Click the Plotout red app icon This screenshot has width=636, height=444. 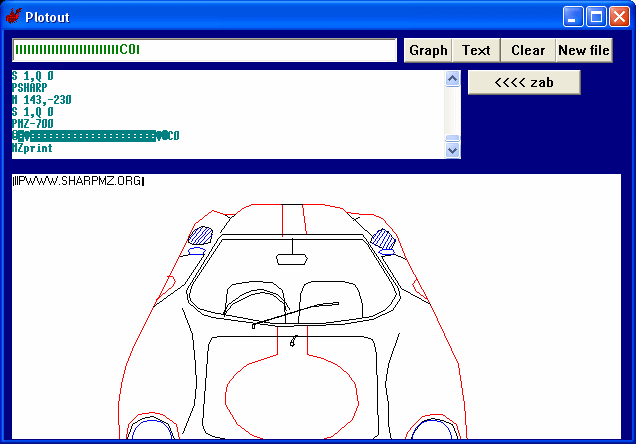tap(13, 16)
